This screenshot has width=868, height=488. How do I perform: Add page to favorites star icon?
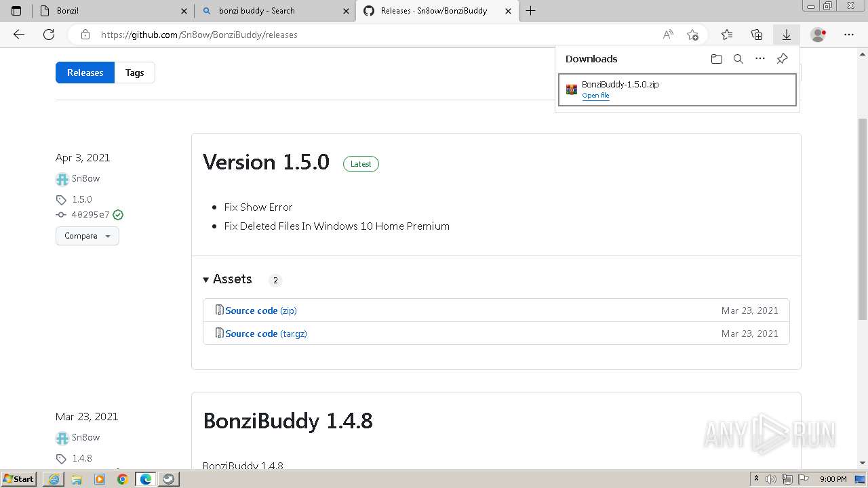[692, 35]
